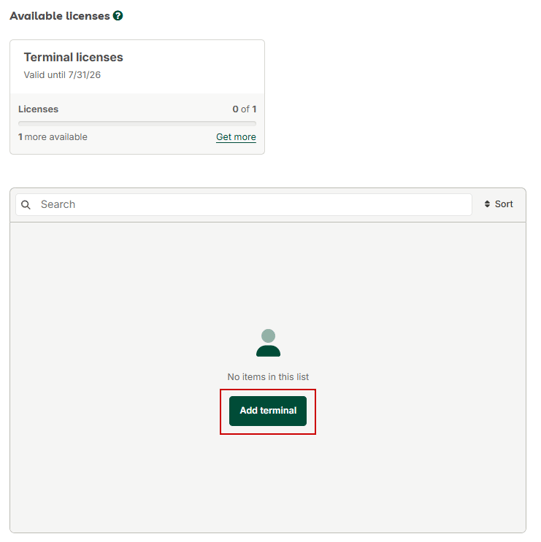The width and height of the screenshot is (541, 542).
Task: Add a new terminal with the green button
Action: click(268, 411)
